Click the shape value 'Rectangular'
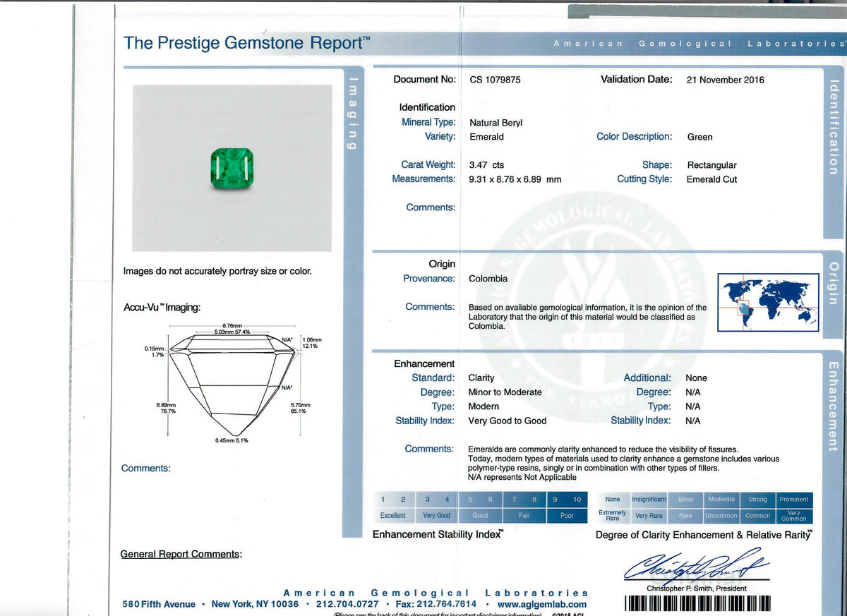847x616 pixels. click(711, 165)
